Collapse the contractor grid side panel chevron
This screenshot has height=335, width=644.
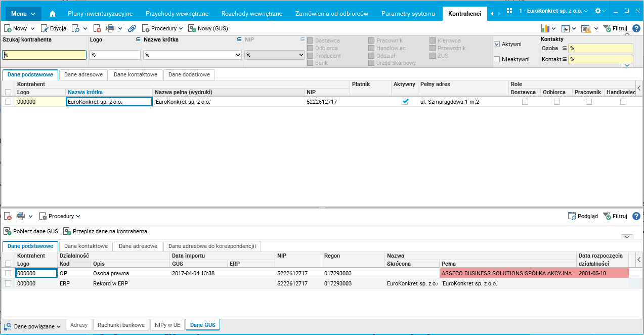639,88
